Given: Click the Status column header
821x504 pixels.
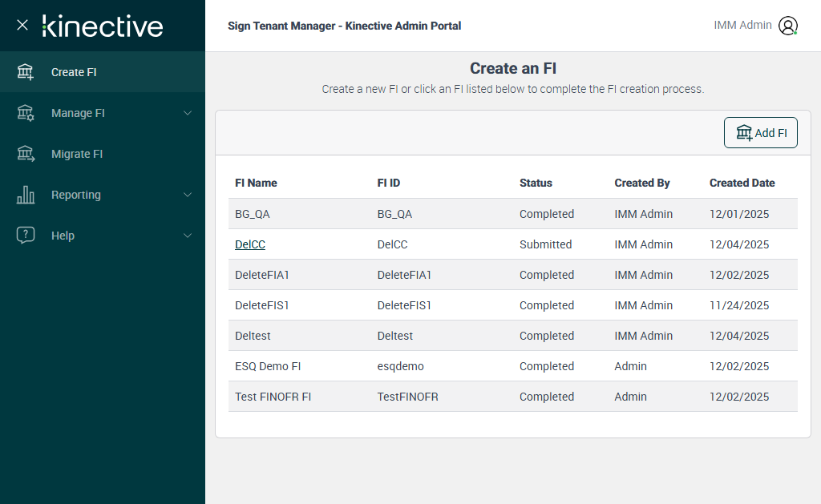Looking at the screenshot, I should [536, 183].
